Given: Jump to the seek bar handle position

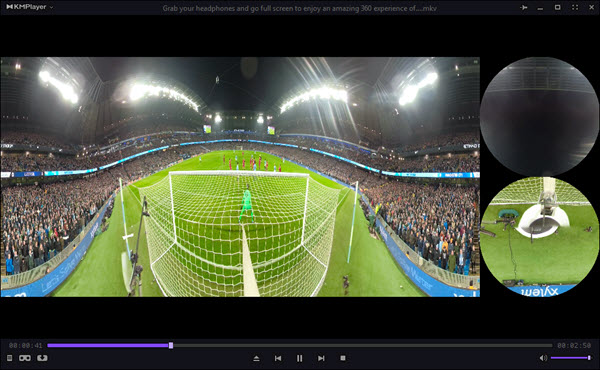Looking at the screenshot, I should click(171, 346).
